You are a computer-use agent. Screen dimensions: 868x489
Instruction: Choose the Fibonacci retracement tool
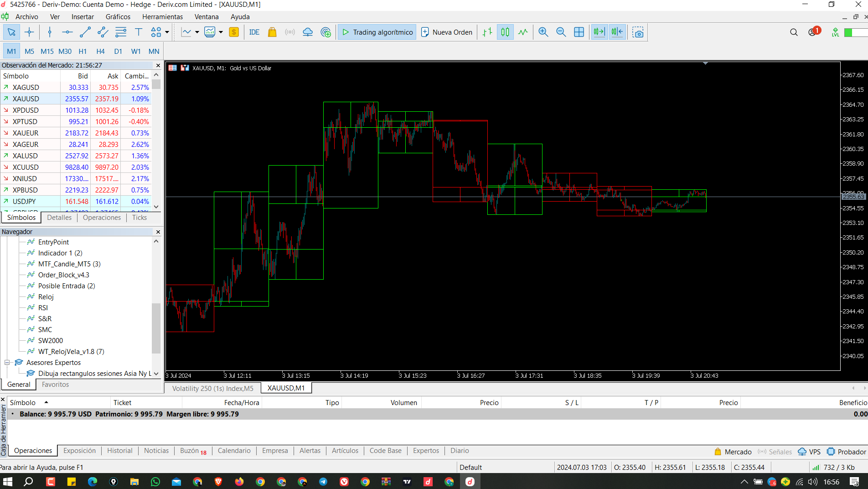(121, 32)
